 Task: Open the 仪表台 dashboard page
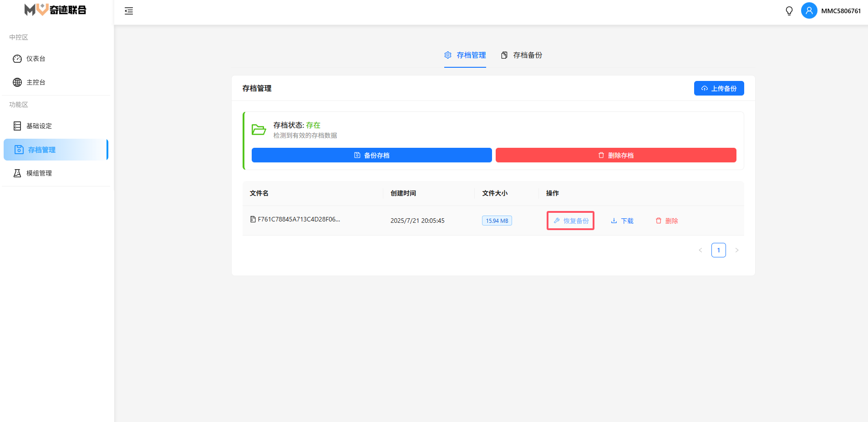(x=36, y=59)
